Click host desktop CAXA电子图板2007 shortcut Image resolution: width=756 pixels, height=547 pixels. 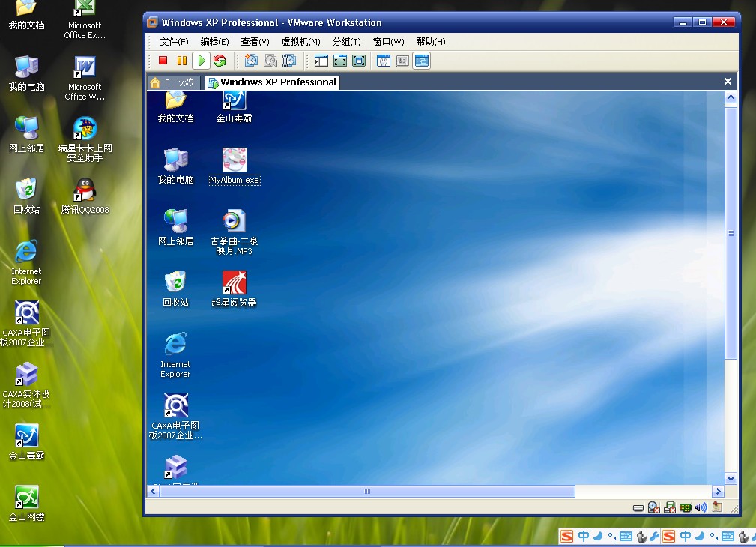coord(26,323)
